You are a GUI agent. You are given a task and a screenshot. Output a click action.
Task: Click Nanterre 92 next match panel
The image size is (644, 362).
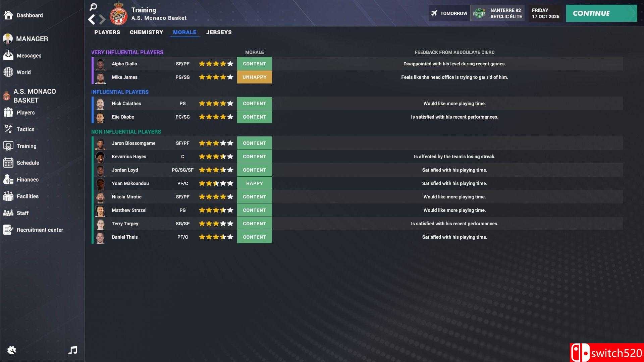498,13
